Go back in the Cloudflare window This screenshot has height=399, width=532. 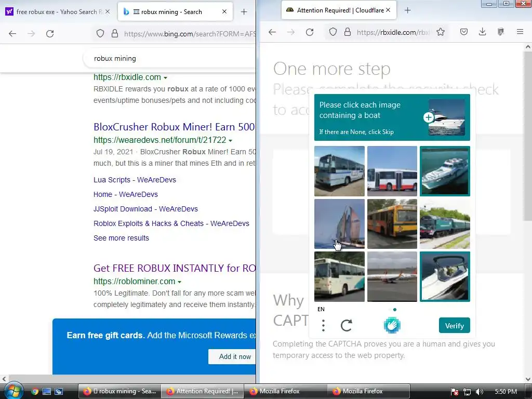tap(272, 32)
